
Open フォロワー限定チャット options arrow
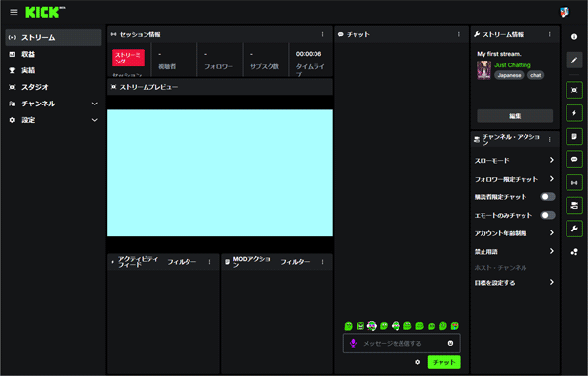551,179
